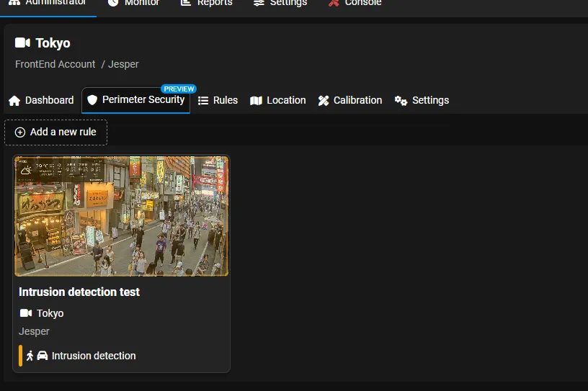
Task: Click the car icon in rule card
Action: point(43,356)
